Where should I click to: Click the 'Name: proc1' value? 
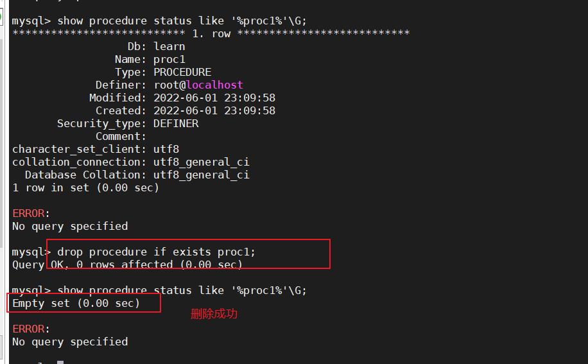(169, 59)
